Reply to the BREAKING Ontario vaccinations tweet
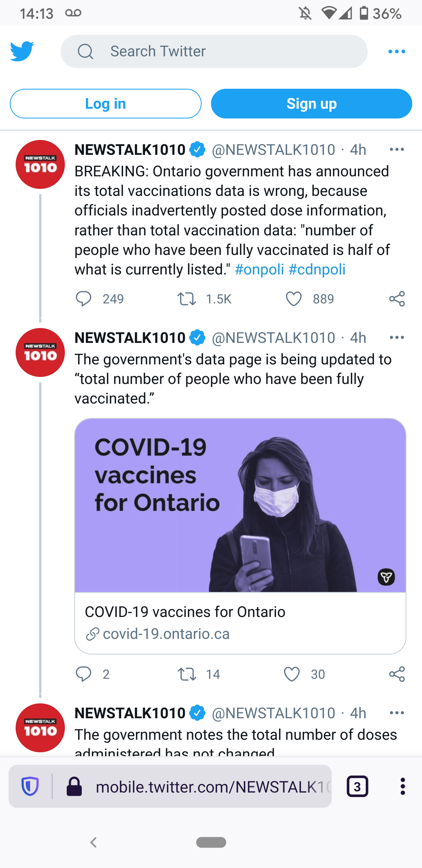The image size is (422, 868). click(x=83, y=299)
